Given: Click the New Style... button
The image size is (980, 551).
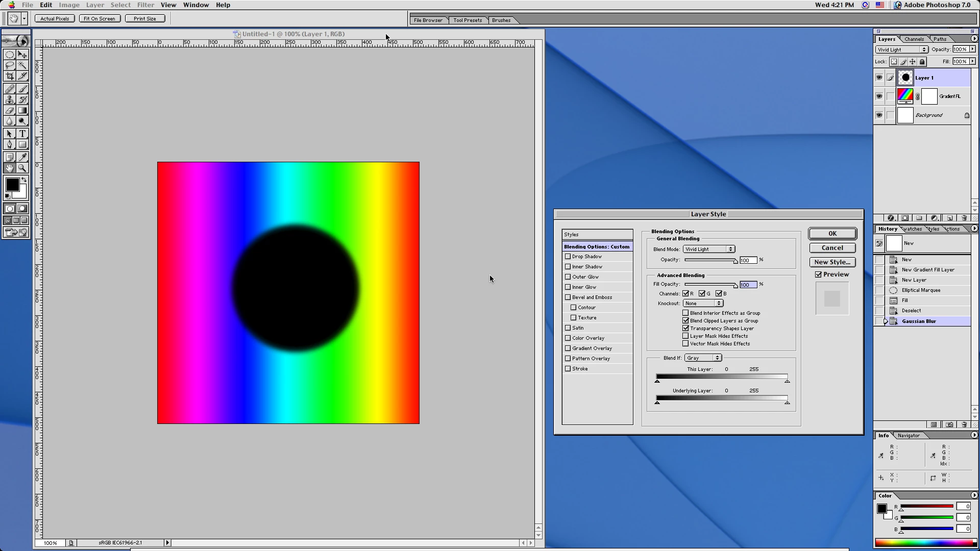Looking at the screenshot, I should 832,262.
